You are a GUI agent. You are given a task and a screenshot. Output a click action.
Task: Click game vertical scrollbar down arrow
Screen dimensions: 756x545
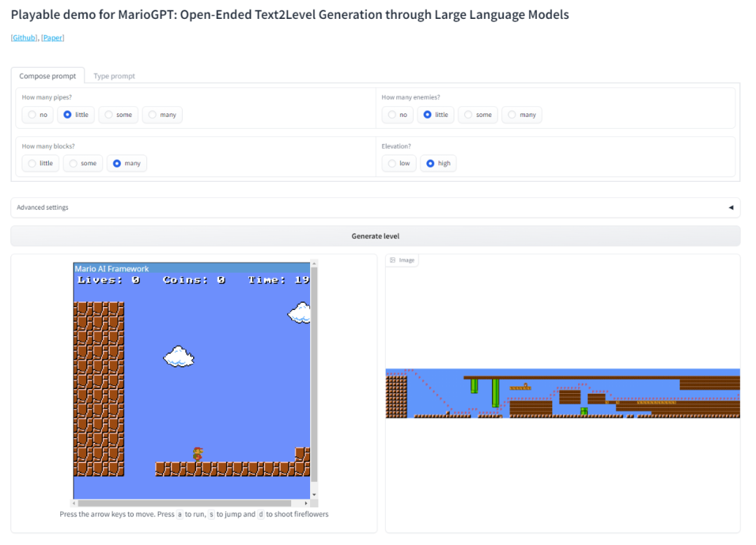tap(314, 495)
